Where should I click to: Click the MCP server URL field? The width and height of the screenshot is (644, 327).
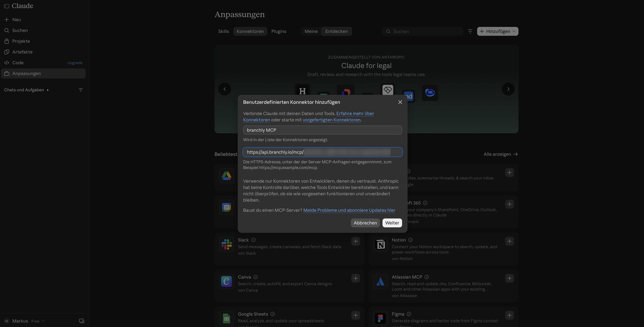tap(322, 152)
